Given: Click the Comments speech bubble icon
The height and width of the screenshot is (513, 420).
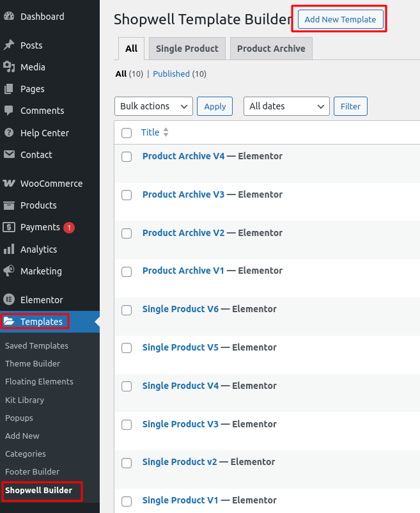Looking at the screenshot, I should pyautogui.click(x=9, y=111).
